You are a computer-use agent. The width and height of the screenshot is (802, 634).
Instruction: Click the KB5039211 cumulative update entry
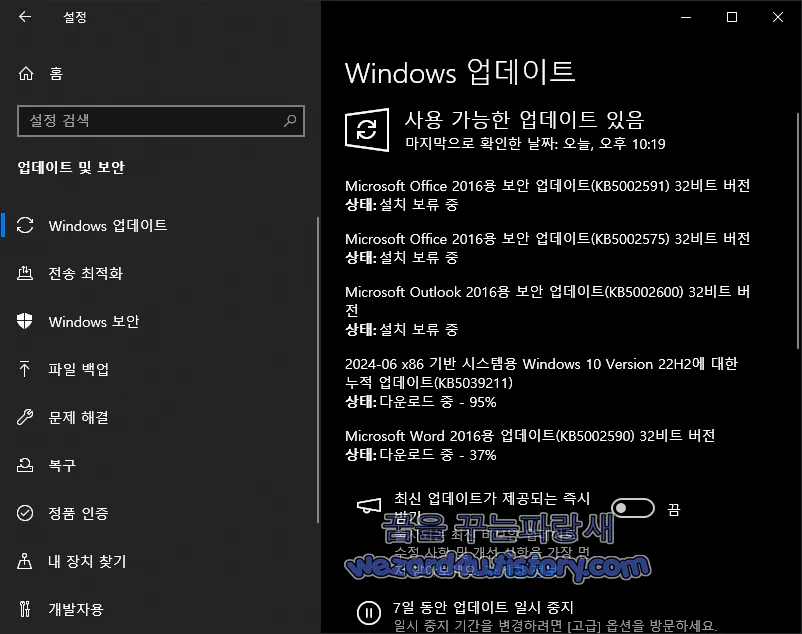point(541,382)
